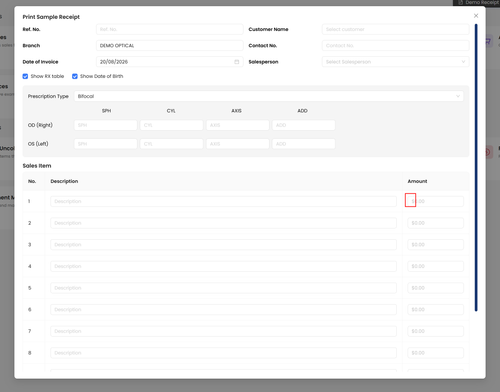Click Amount field for item 3

[x=435, y=245]
